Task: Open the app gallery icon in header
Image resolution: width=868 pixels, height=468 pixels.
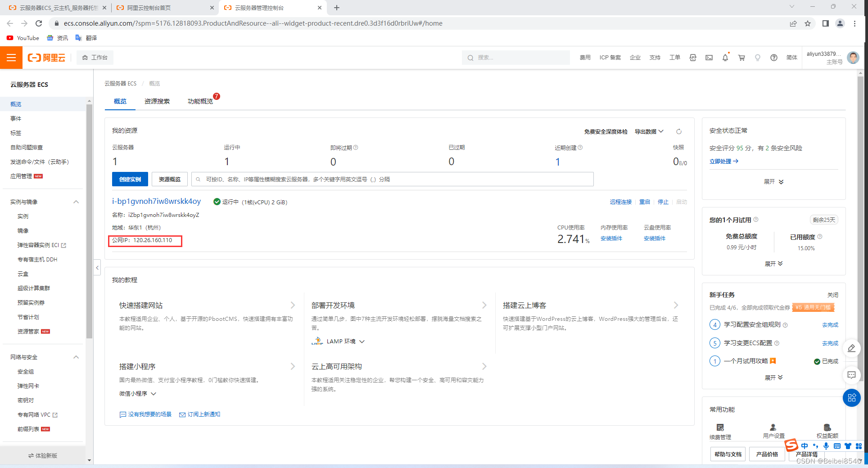Action: 693,58
